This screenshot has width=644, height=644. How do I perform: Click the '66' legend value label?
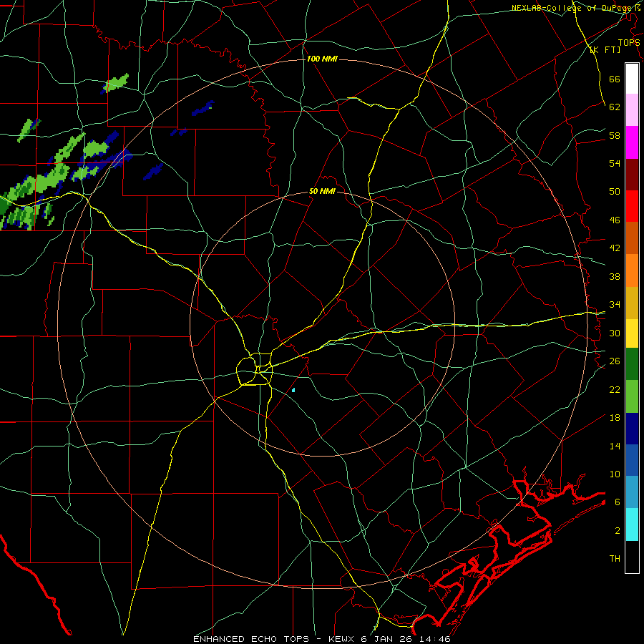[615, 79]
